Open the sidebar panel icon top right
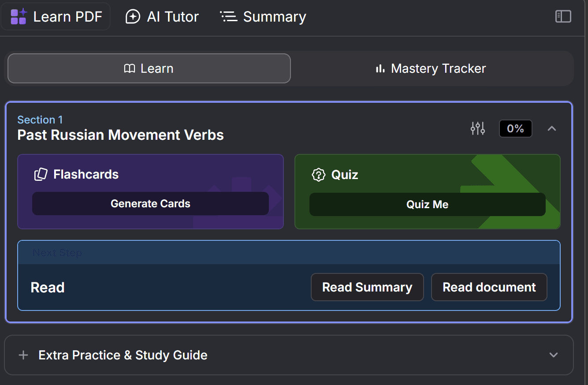The height and width of the screenshot is (385, 588). (563, 16)
